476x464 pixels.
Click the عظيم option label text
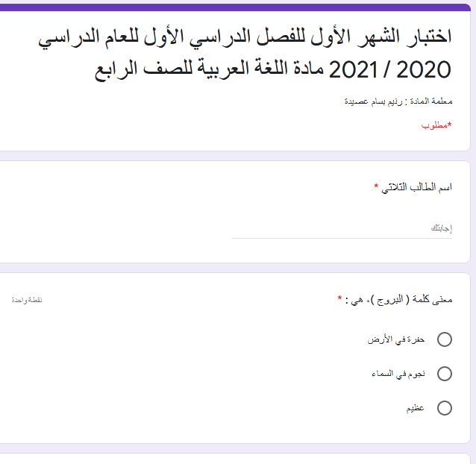click(416, 408)
